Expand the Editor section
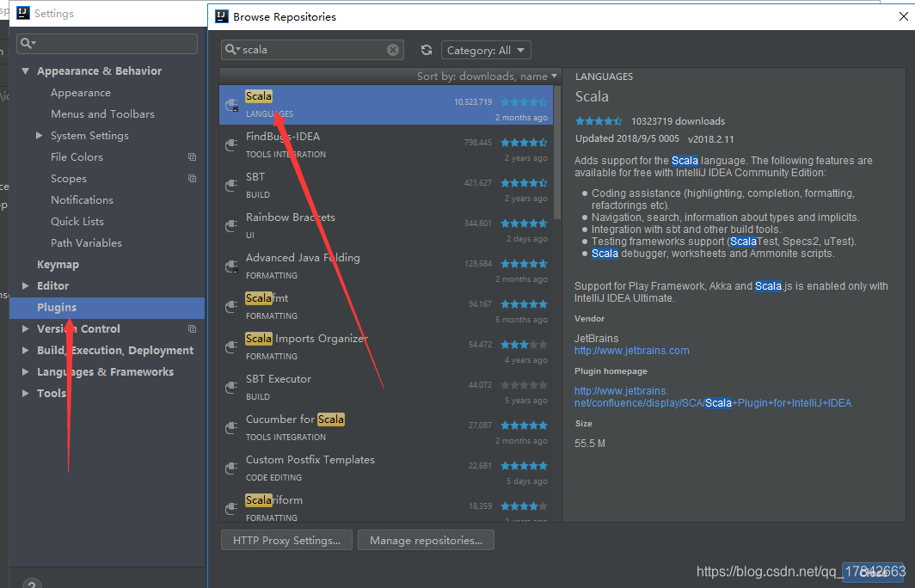Viewport: 915px width, 588px height. [x=25, y=285]
